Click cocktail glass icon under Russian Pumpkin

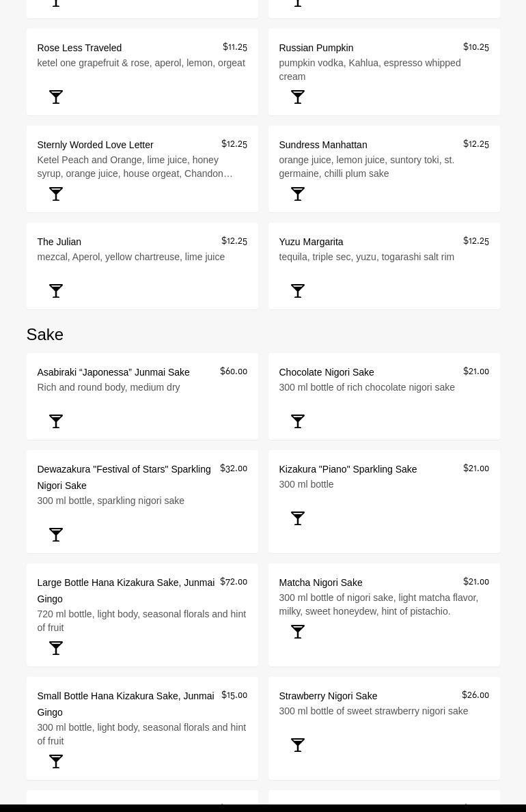(298, 97)
